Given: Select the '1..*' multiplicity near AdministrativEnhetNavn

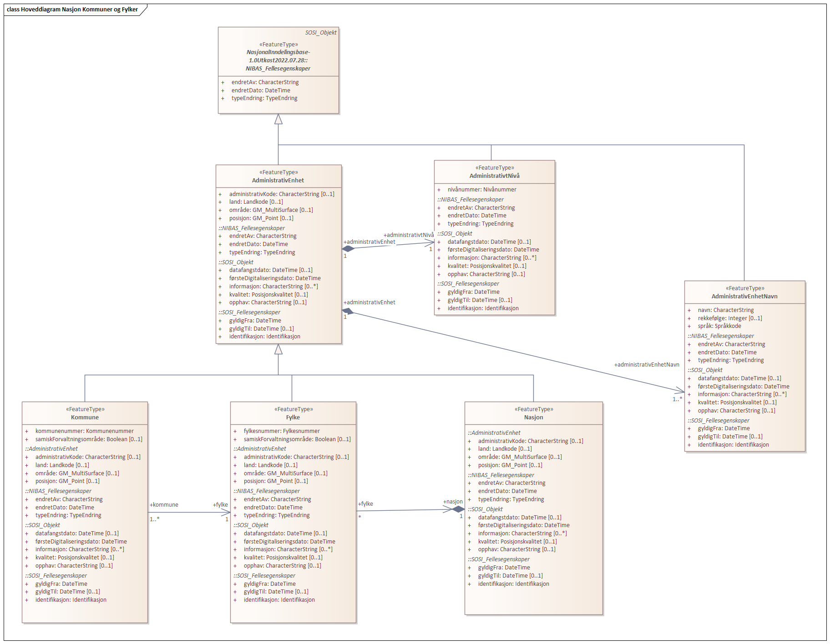Looking at the screenshot, I should [677, 399].
